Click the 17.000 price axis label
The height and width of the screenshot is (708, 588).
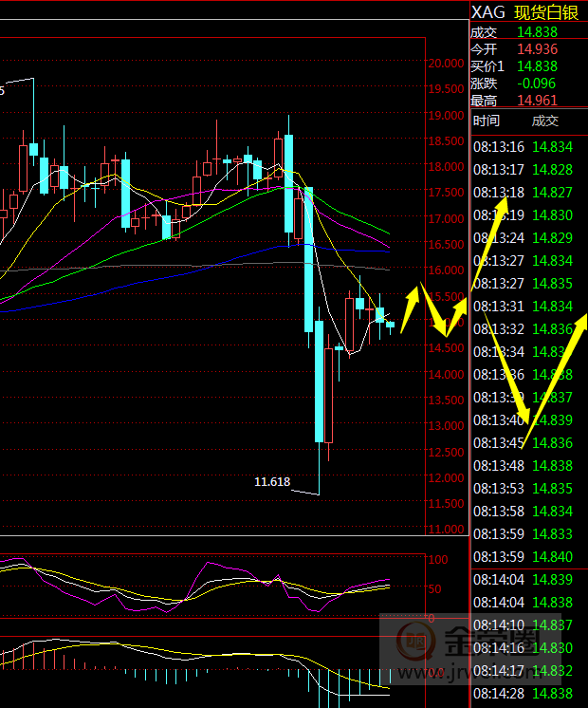click(x=446, y=218)
